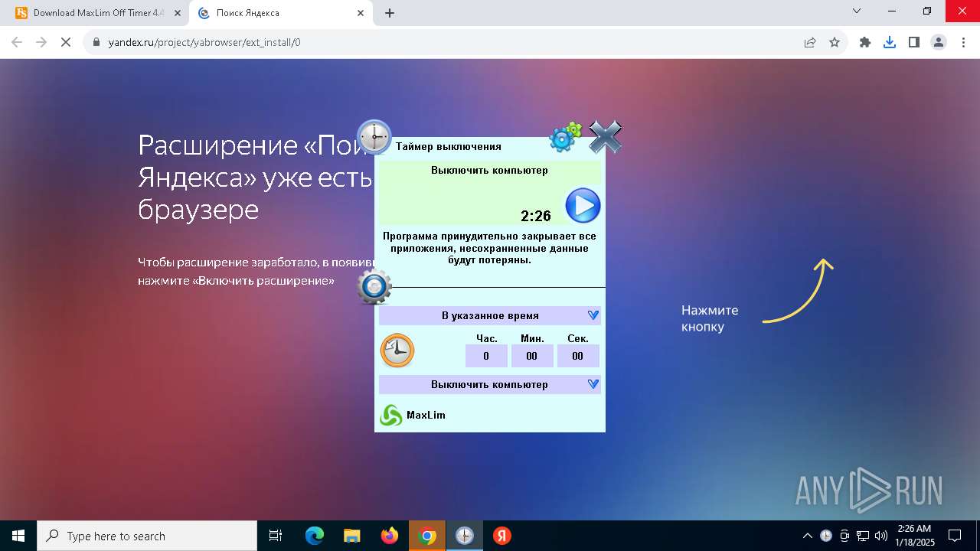Click the MaxLim label text
The image size is (980, 551).
[426, 415]
